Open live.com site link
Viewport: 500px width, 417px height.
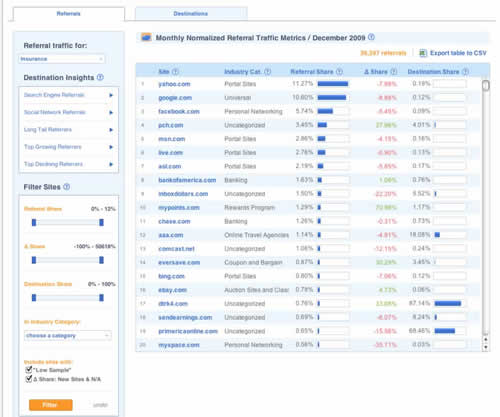[x=170, y=153]
